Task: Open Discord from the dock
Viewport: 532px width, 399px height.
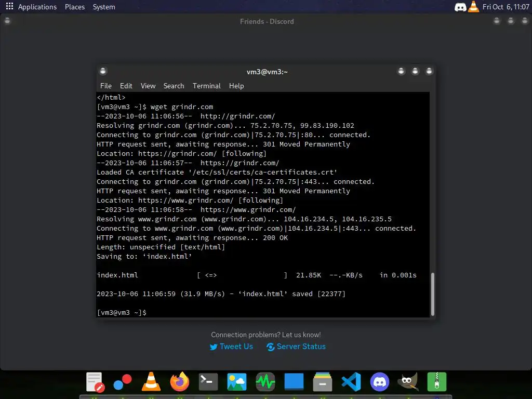Action: (380, 382)
